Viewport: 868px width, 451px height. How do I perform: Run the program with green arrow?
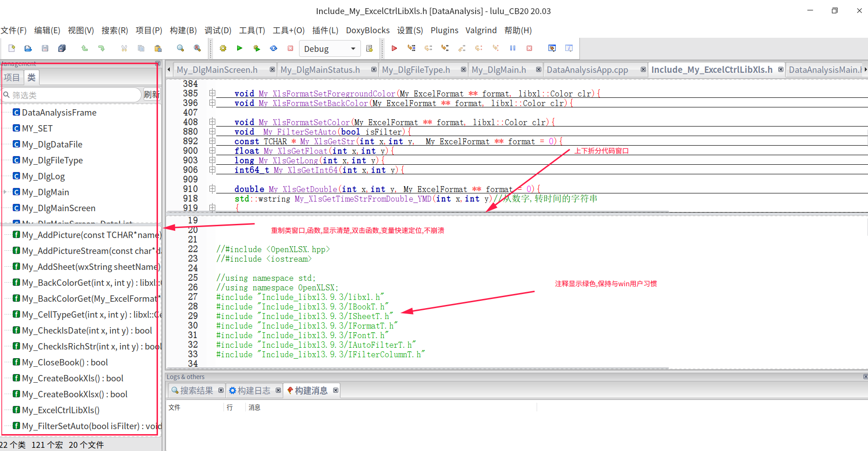point(240,48)
